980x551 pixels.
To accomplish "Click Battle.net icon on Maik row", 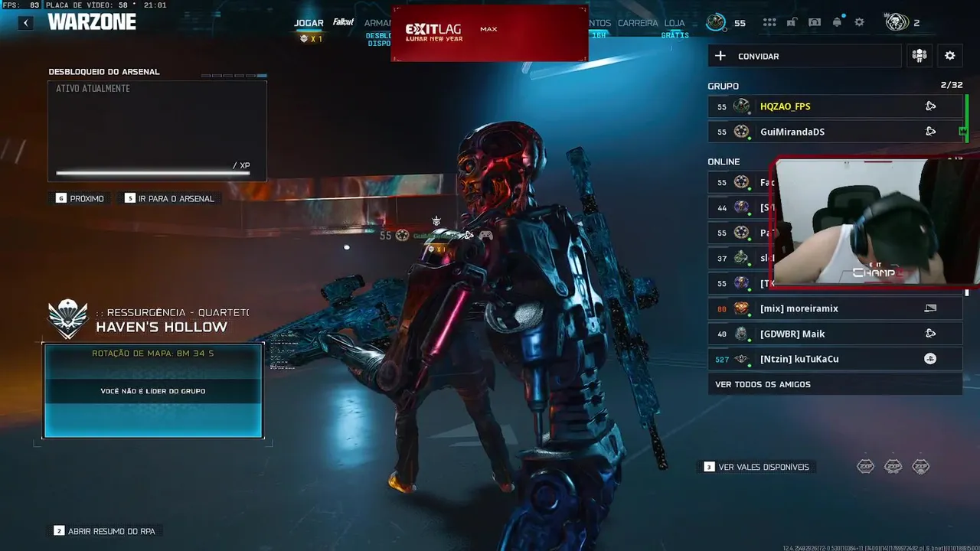I will pyautogui.click(x=930, y=334).
